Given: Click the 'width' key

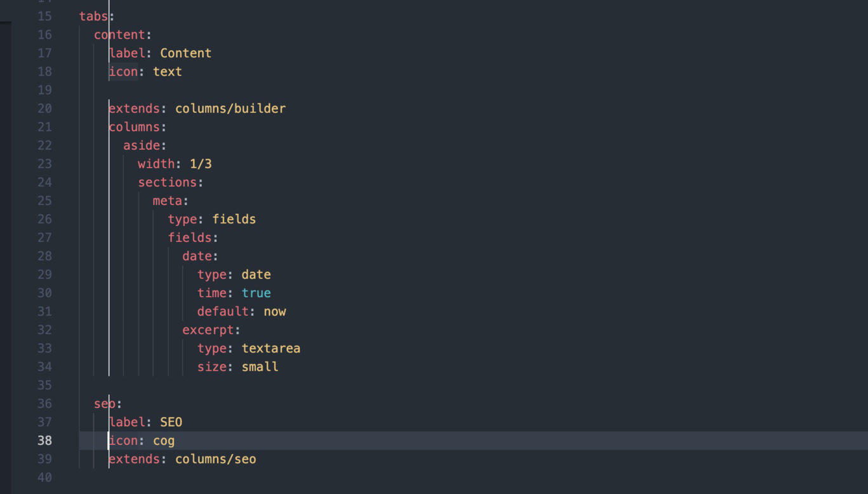Looking at the screenshot, I should coord(156,163).
